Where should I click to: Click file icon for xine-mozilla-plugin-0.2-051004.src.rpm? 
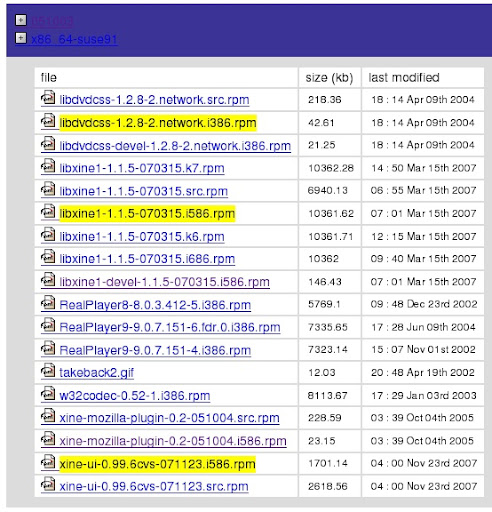(x=48, y=416)
